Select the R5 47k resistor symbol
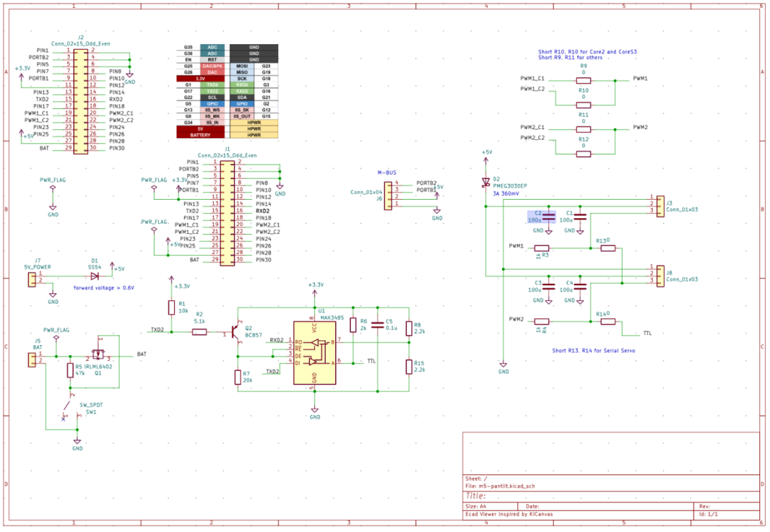The image size is (770, 532). coord(70,370)
